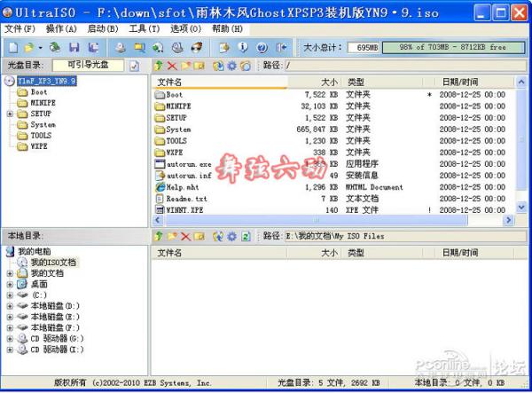Click Rename icon in local pane toolbar
Viewport: 532px width, 393px height.
[199, 236]
